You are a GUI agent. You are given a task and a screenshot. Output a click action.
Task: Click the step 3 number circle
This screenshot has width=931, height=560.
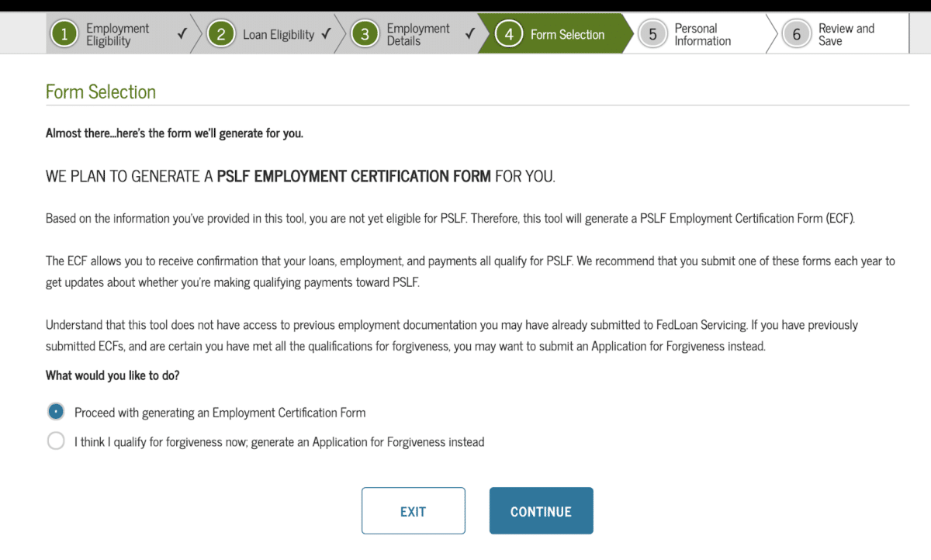tap(365, 34)
